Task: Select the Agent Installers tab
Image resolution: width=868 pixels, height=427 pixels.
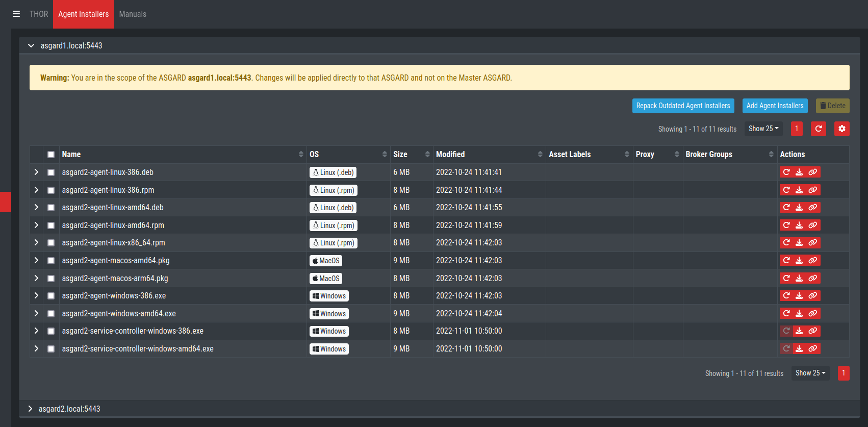Action: pyautogui.click(x=84, y=14)
